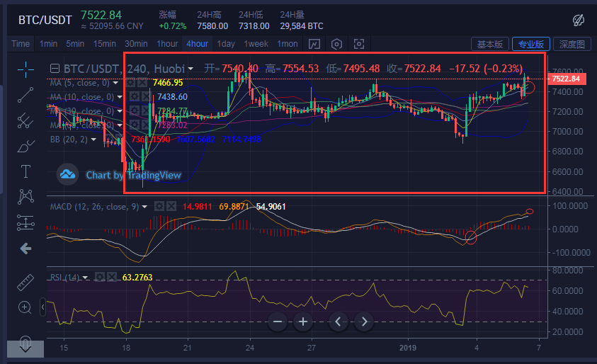
Task: Activate the zoom-in magnifier tool
Action: [x=25, y=307]
